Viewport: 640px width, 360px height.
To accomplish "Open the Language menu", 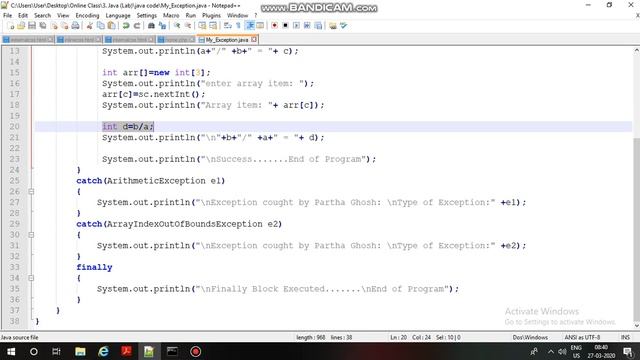I will tap(118, 16).
